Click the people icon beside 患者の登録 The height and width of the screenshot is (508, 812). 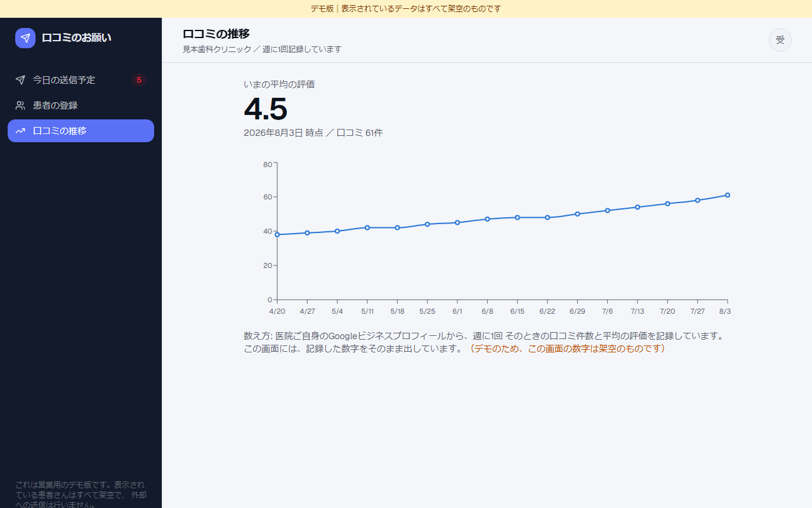[20, 105]
